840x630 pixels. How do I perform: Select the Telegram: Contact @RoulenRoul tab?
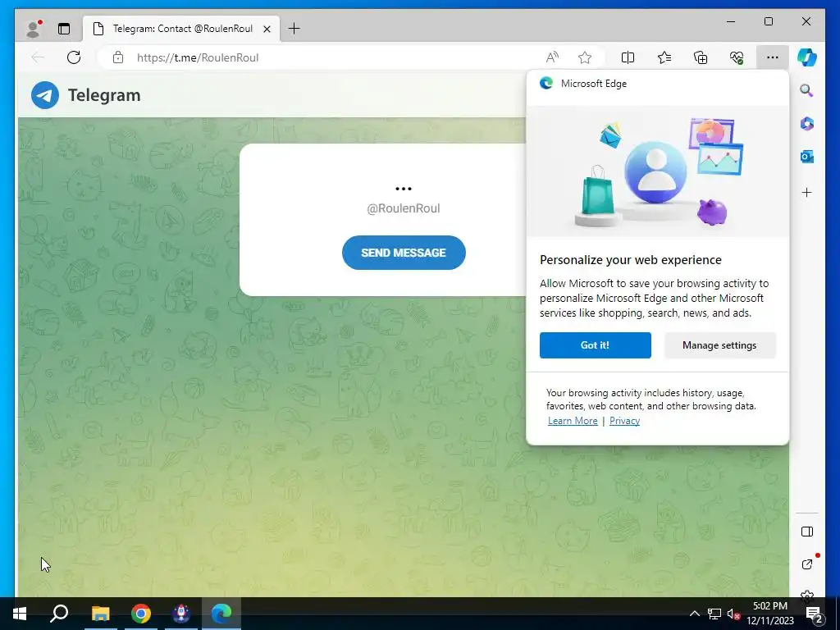click(x=181, y=29)
